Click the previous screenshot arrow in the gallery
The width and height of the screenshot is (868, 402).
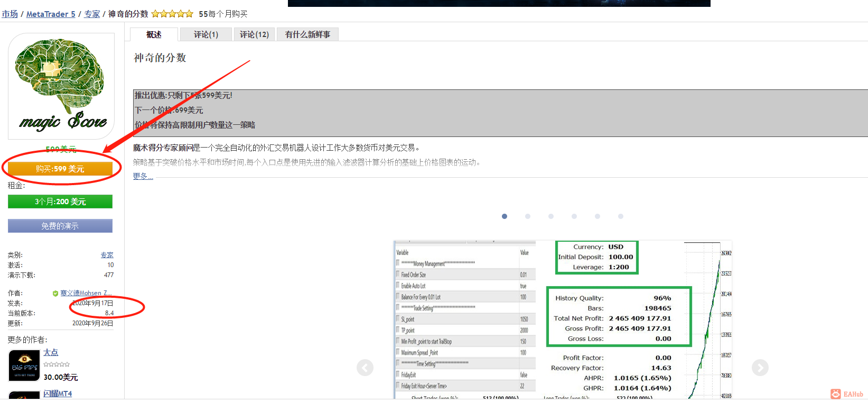coord(365,368)
